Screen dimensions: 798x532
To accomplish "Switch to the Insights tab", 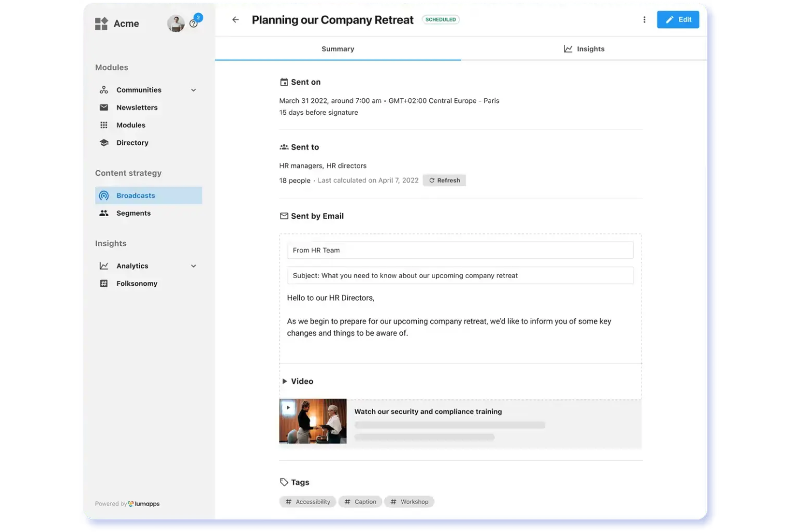I will click(584, 49).
